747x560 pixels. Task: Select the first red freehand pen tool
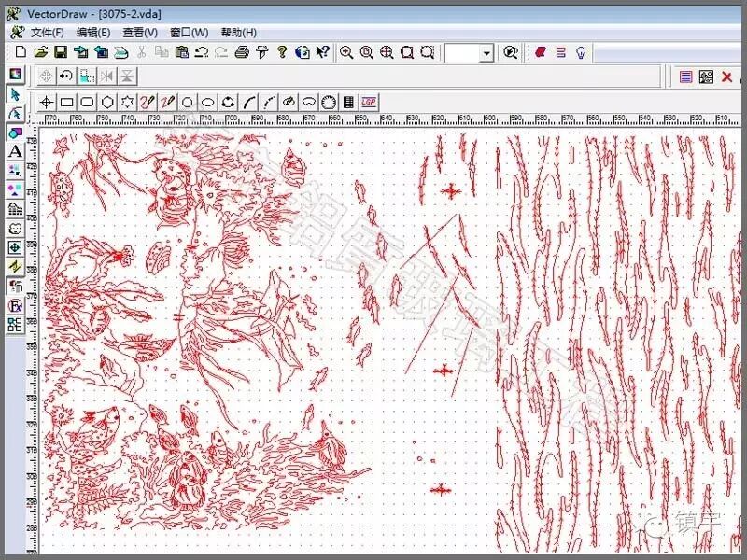coord(148,102)
